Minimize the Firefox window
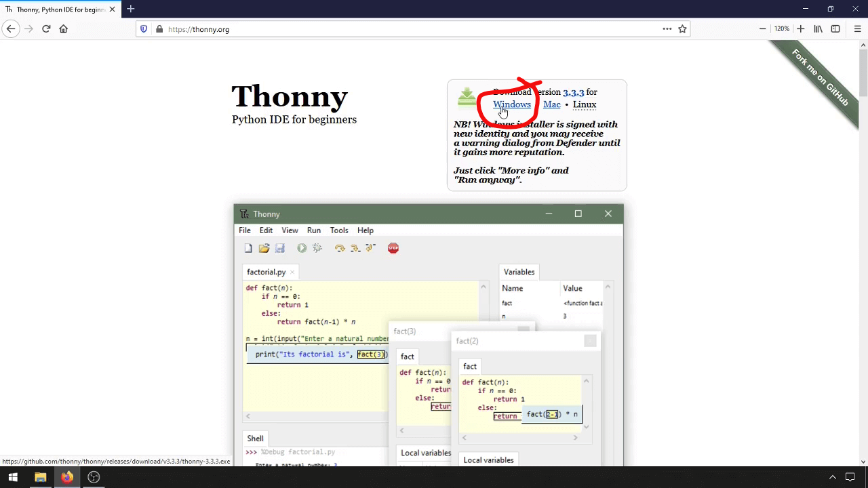This screenshot has height=488, width=868. [805, 9]
